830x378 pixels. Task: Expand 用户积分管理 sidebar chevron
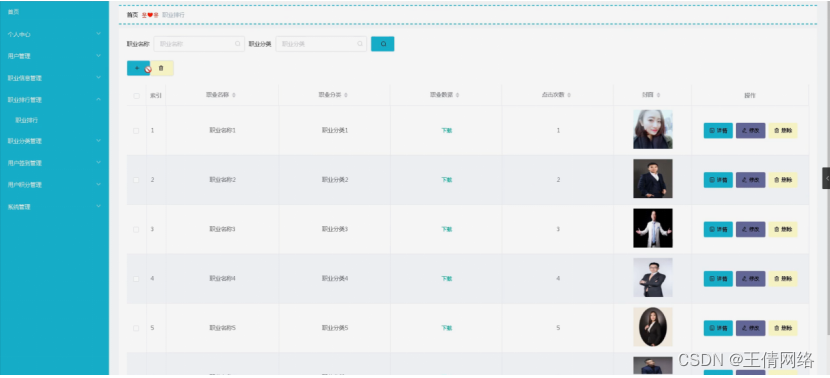pos(98,185)
